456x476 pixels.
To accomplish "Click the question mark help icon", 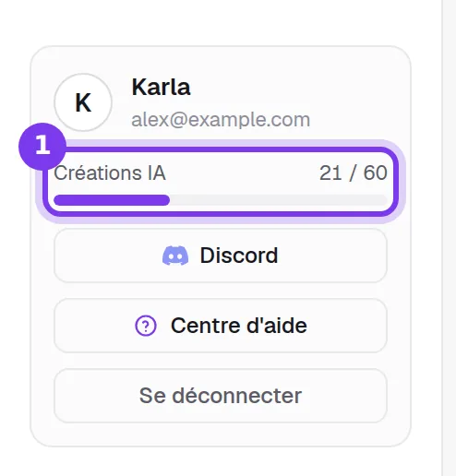I will pos(146,326).
